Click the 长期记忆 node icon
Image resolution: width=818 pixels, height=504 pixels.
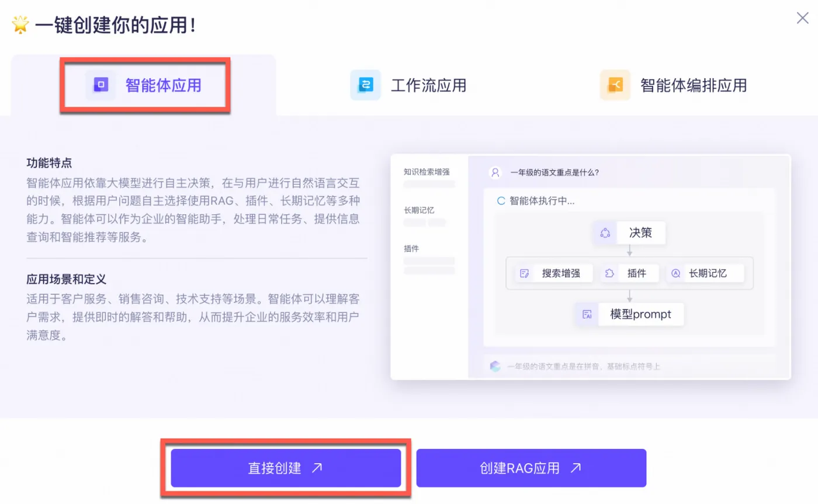point(675,273)
